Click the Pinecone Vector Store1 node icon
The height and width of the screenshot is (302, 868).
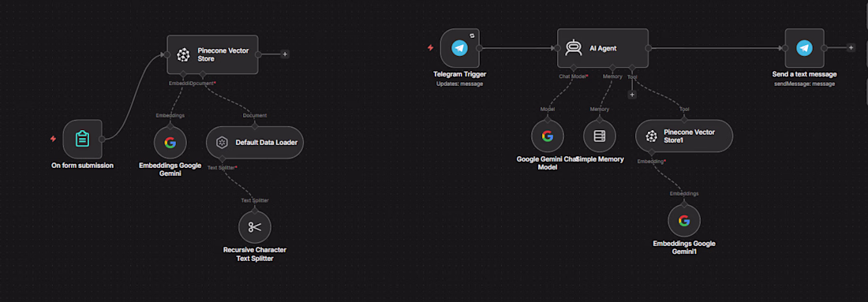[x=652, y=136]
